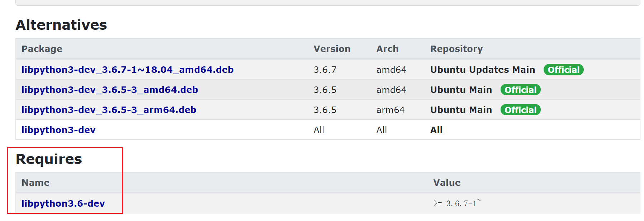
Task: Click the Requires section heading
Action: (x=49, y=159)
